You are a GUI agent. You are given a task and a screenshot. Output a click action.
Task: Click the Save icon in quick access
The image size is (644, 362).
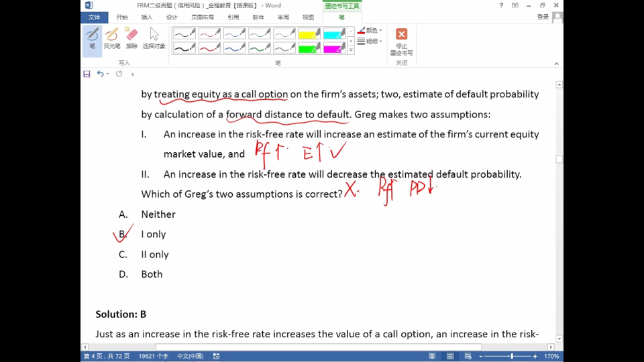point(87,74)
